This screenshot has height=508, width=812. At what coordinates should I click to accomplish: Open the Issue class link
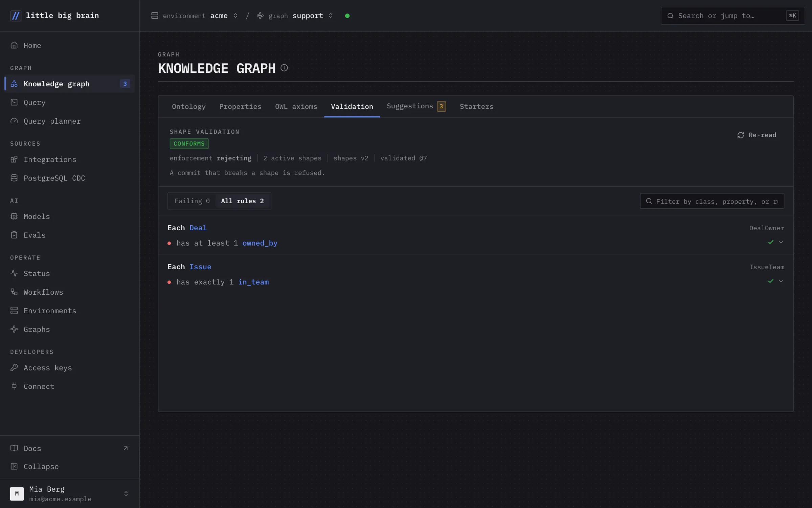(200, 267)
